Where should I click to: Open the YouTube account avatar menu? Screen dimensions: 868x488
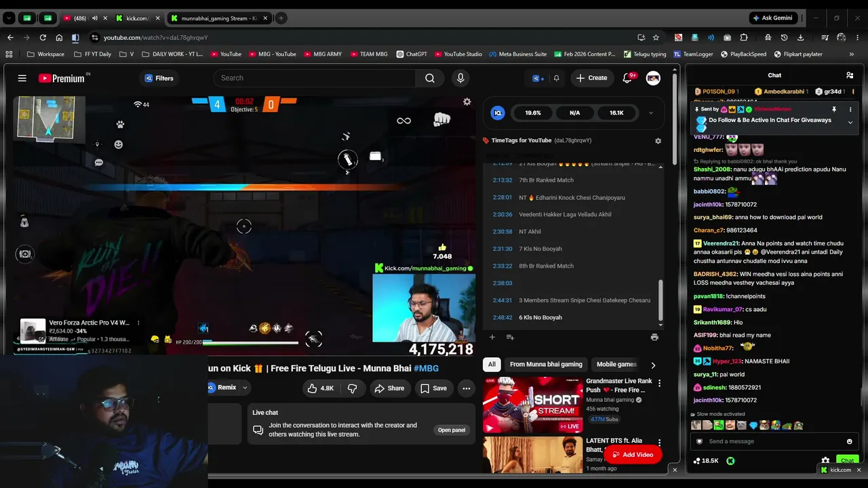[x=653, y=78]
